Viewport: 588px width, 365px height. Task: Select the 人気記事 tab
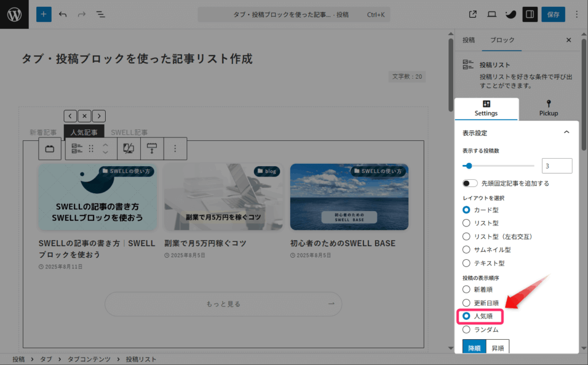click(84, 133)
